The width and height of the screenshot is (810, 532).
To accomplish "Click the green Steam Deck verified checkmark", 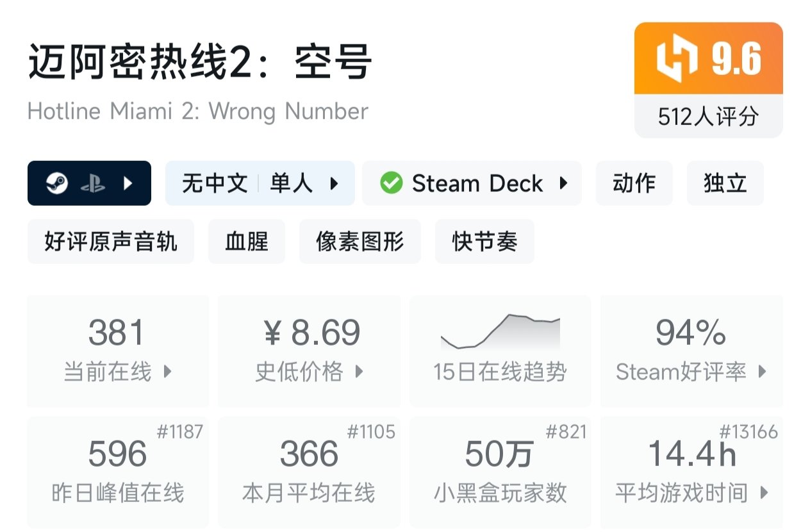I will click(391, 184).
